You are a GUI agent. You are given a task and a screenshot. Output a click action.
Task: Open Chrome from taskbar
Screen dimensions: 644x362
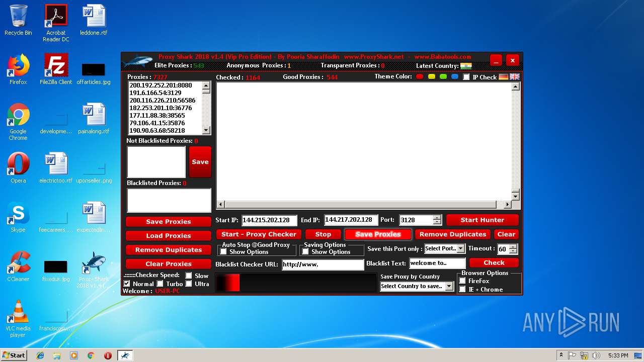pos(91,355)
